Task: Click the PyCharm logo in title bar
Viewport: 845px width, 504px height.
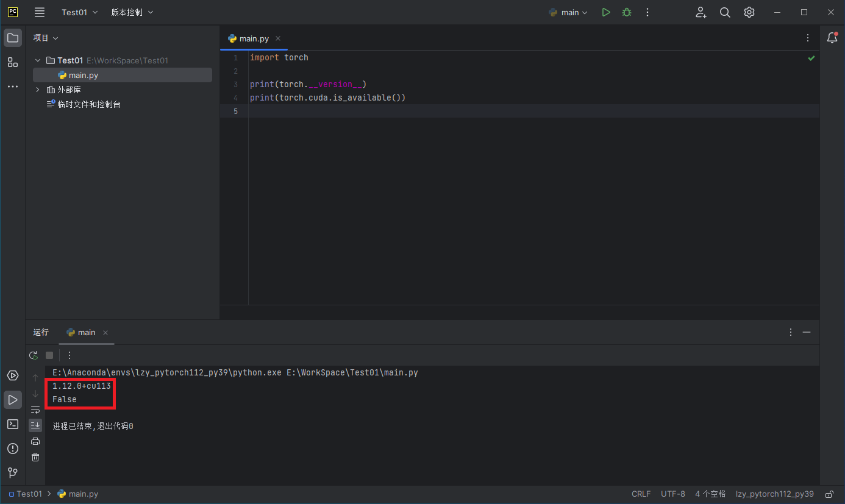Action: [x=13, y=12]
